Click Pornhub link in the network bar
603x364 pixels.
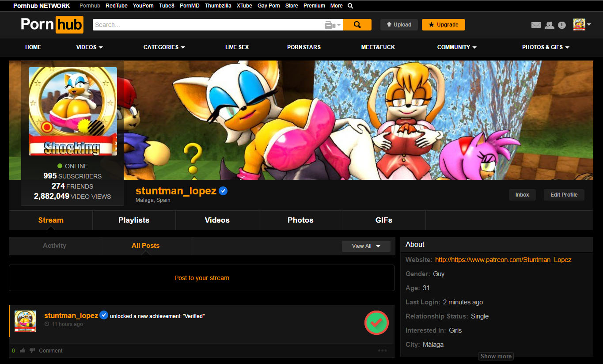[x=90, y=6]
